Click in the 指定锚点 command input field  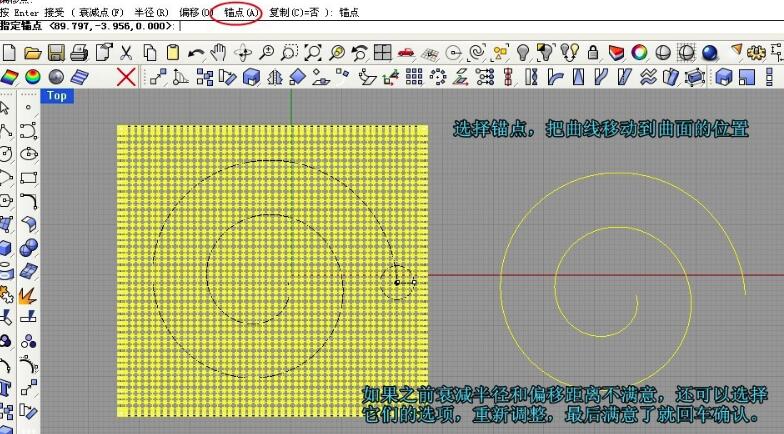pyautogui.click(x=392, y=26)
